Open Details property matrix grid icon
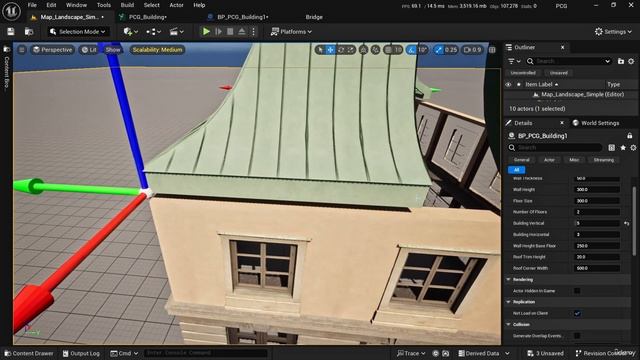The width and height of the screenshot is (640, 360). pyautogui.click(x=611, y=147)
